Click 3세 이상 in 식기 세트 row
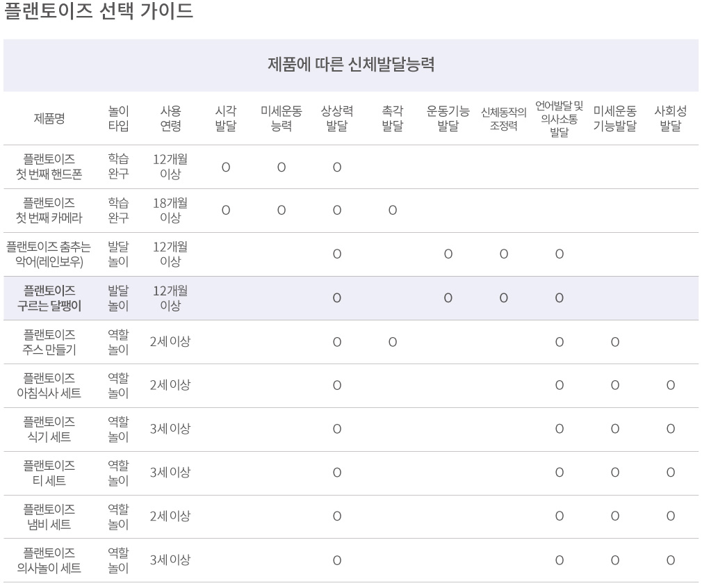 (x=170, y=429)
